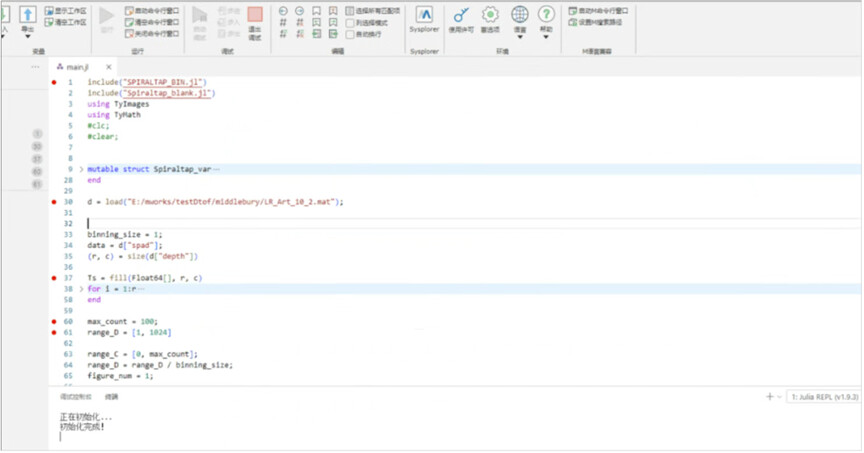This screenshot has height=453, width=864.
Task: Click the load(...LR_Art_10_2.mat) statement
Action: tap(224, 202)
